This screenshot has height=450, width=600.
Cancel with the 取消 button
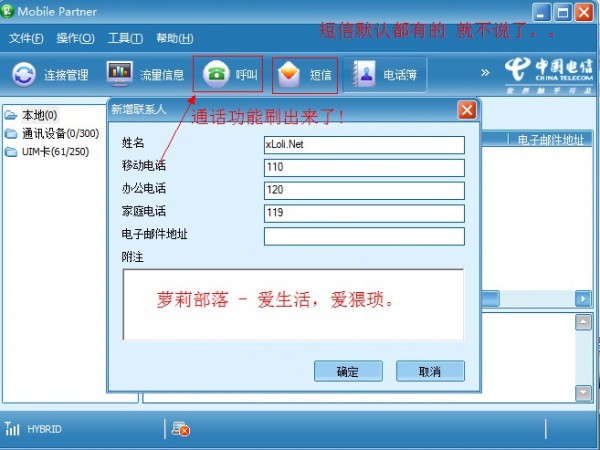pos(430,371)
